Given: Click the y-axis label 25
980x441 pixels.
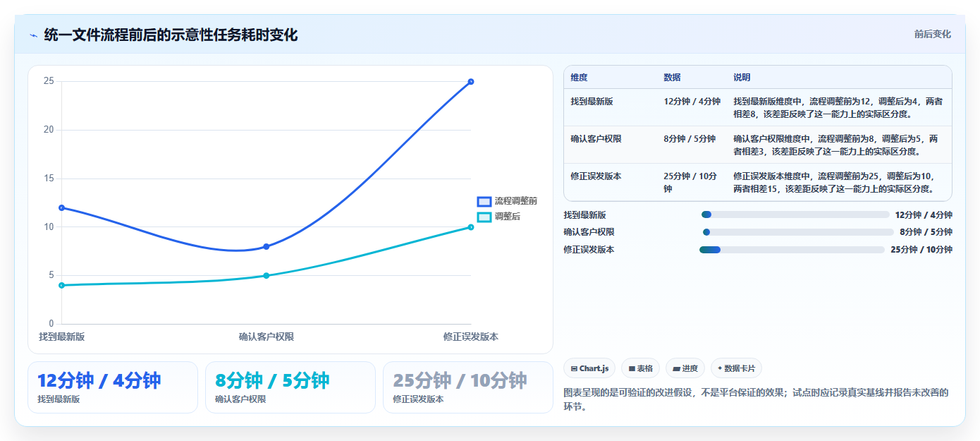Looking at the screenshot, I should (x=49, y=81).
